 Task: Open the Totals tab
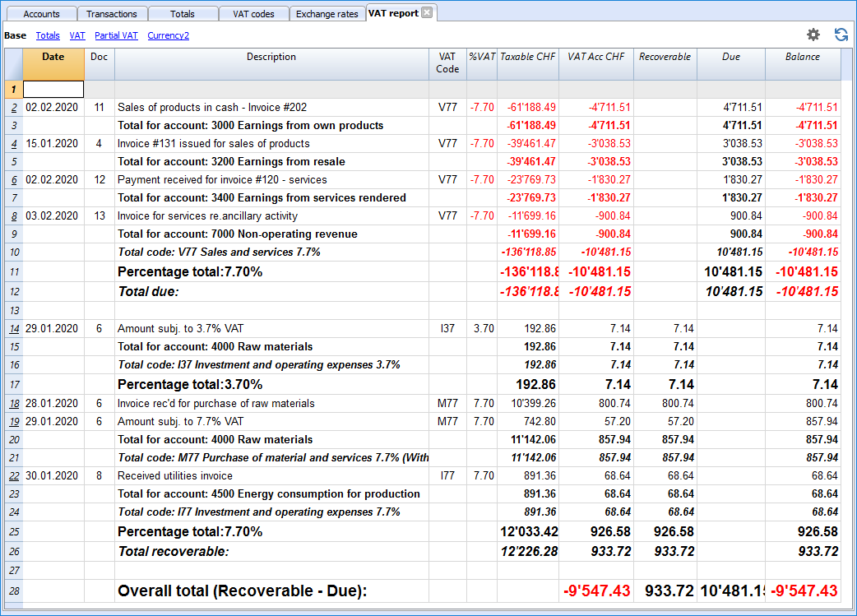(x=183, y=13)
